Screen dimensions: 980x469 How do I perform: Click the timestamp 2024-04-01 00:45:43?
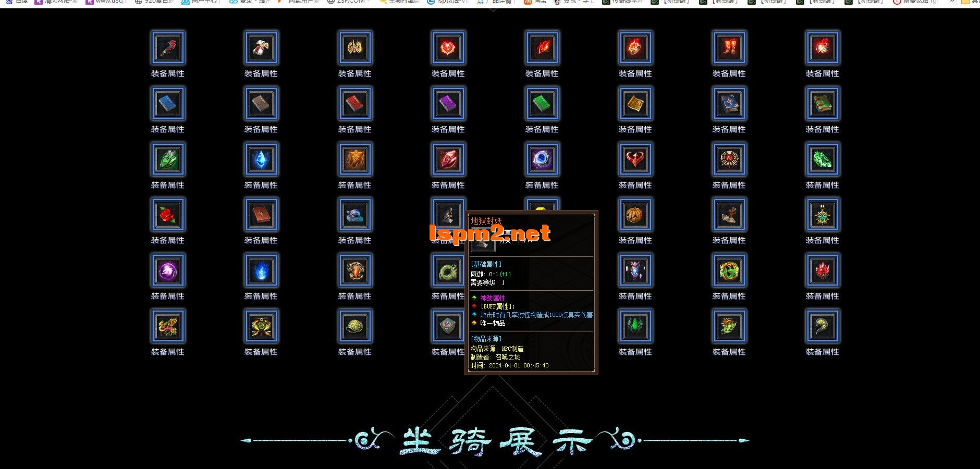tap(519, 366)
